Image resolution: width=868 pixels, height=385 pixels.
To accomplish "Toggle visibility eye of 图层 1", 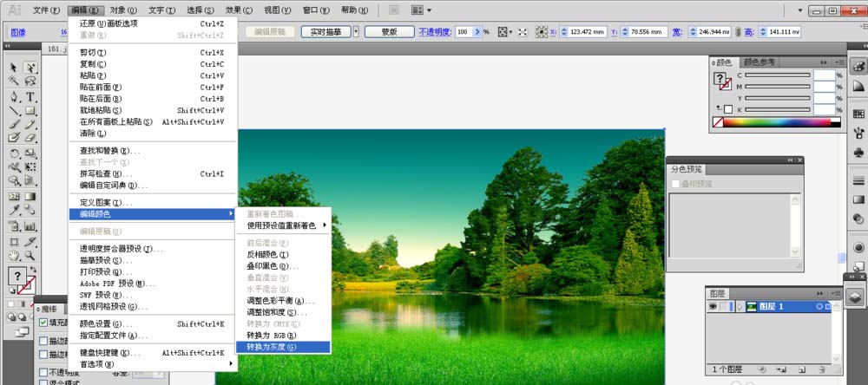I will 713,306.
